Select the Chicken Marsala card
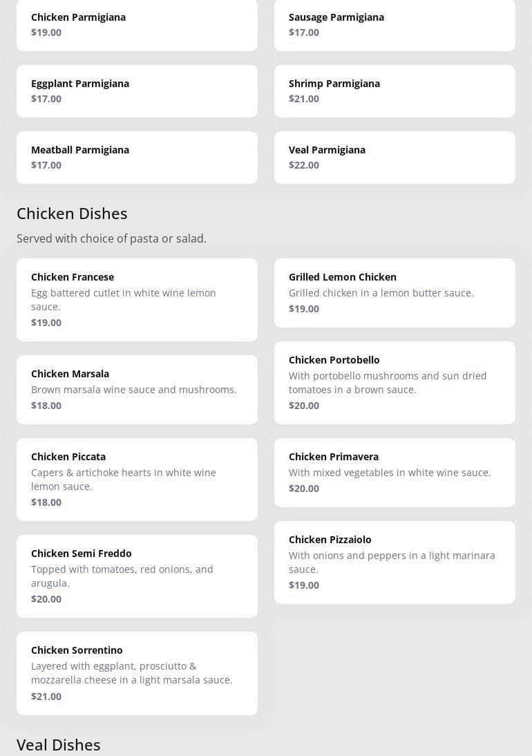This screenshot has height=756, width=532. pos(137,390)
